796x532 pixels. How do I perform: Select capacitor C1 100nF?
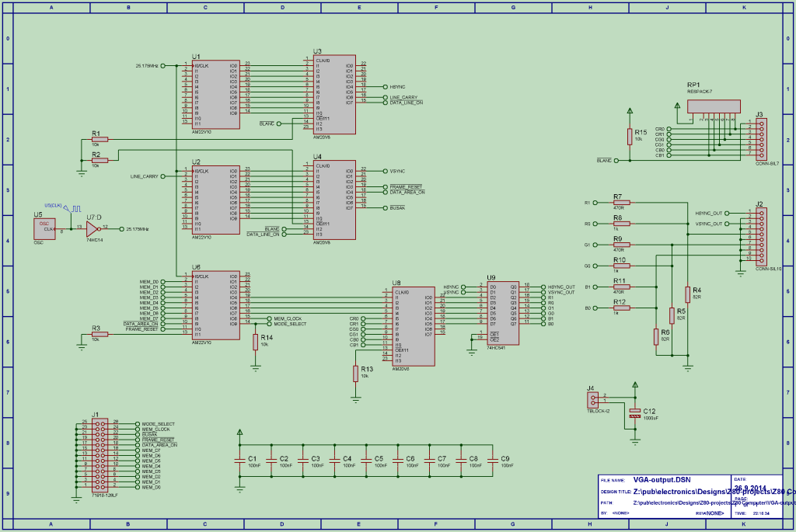pyautogui.click(x=239, y=461)
